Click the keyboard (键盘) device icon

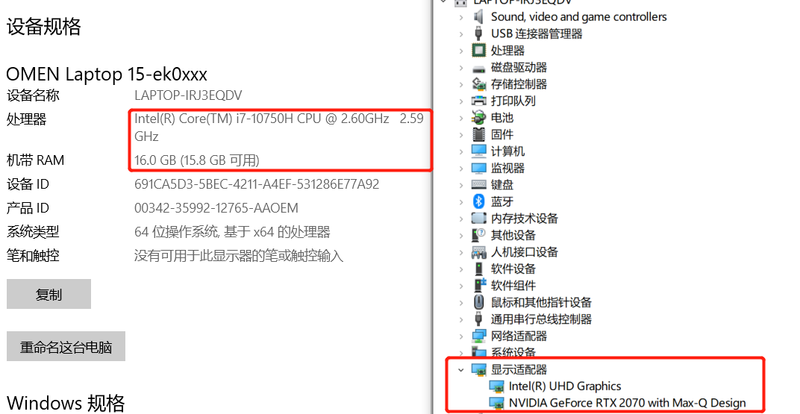click(479, 185)
